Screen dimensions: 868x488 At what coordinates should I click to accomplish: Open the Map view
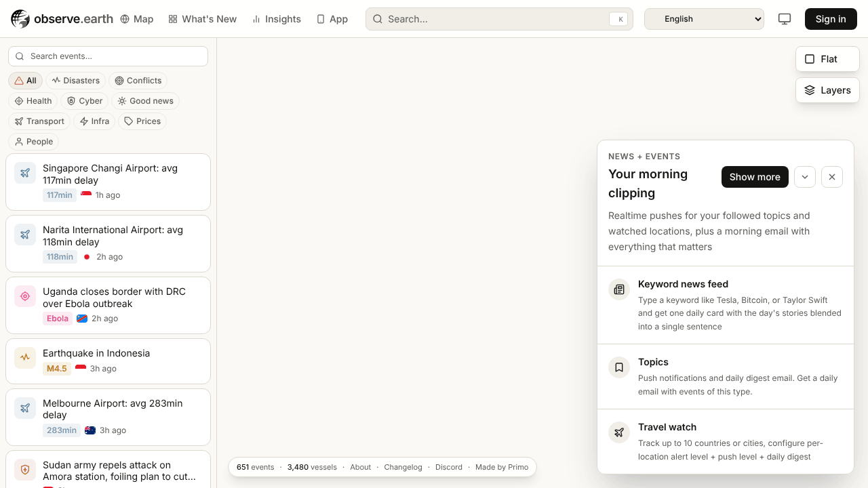(137, 19)
